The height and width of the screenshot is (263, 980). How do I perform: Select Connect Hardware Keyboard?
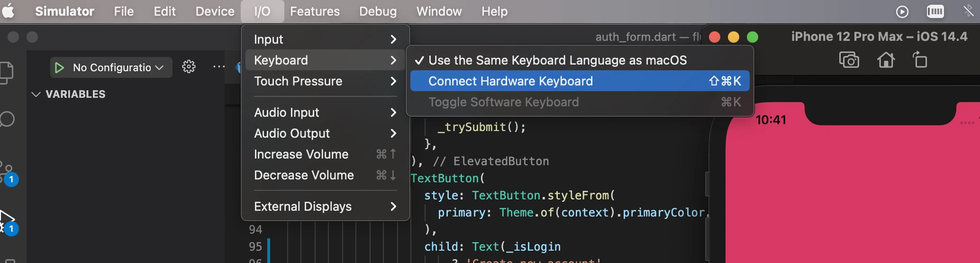click(x=580, y=81)
